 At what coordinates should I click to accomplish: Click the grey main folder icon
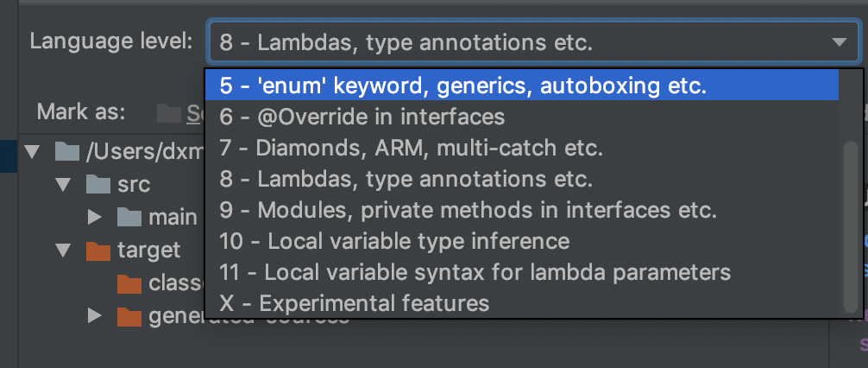[x=129, y=217]
